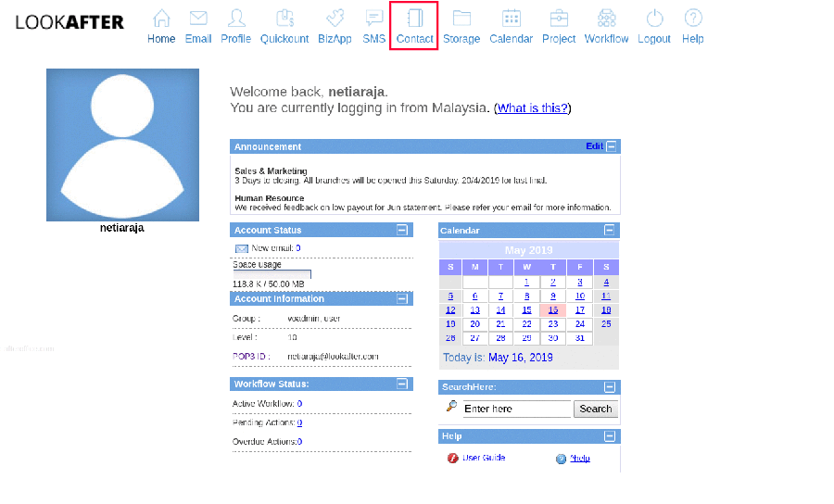Click the Search button

(595, 409)
